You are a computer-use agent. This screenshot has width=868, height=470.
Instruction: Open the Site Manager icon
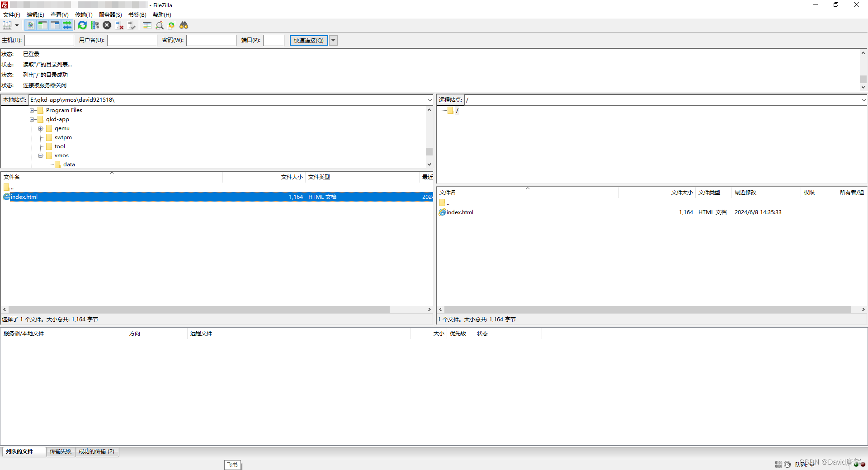(x=7, y=25)
